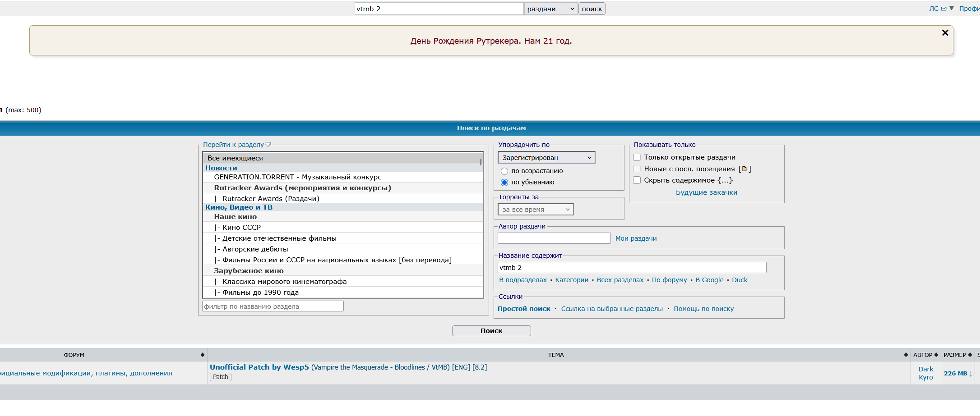Open author Dark Kyro profile
The height and width of the screenshot is (416, 980).
pyautogui.click(x=926, y=373)
